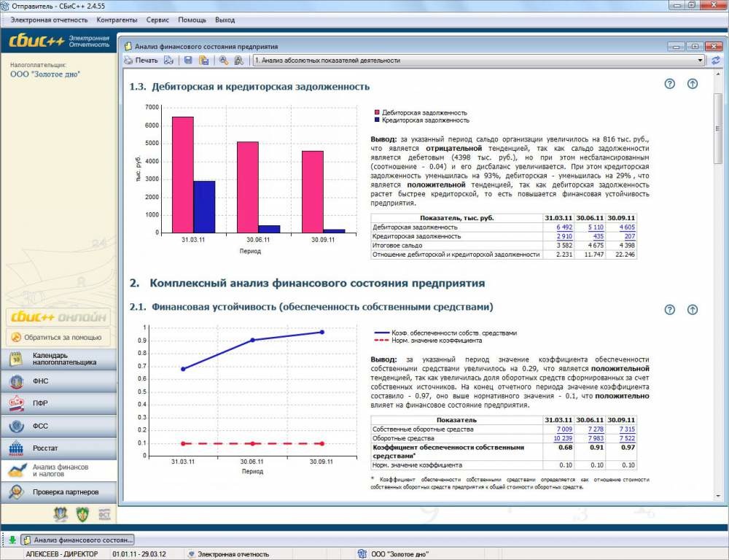The width and height of the screenshot is (729, 560).
Task: Switch to Анализ финансового состоян... taskbar window button
Action: [78, 540]
